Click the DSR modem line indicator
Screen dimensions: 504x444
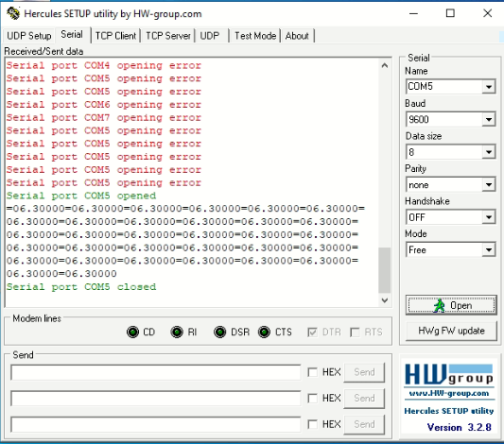coord(220,332)
